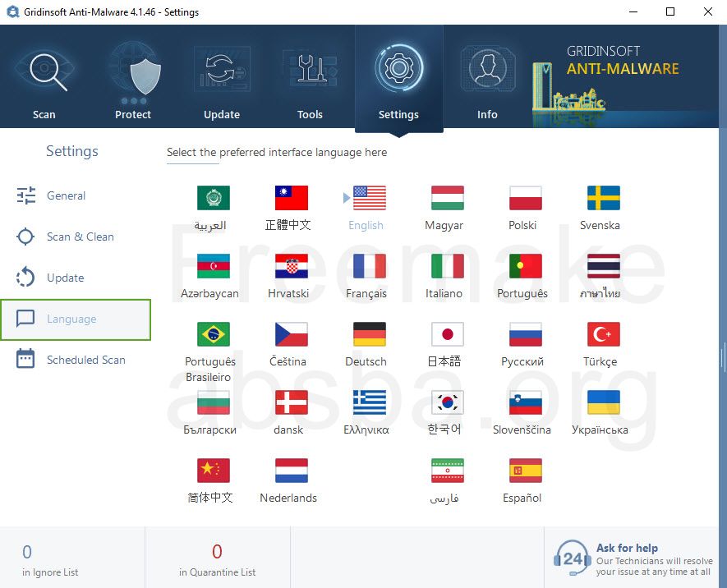Open the Update tab in top navigation
The height and width of the screenshot is (588, 727).
(222, 77)
